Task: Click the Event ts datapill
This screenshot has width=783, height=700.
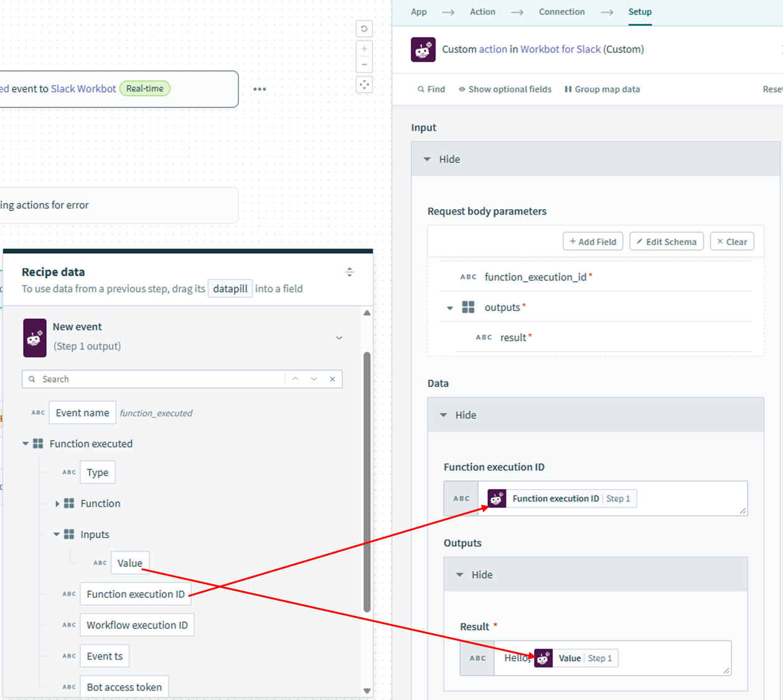Action: click(105, 656)
